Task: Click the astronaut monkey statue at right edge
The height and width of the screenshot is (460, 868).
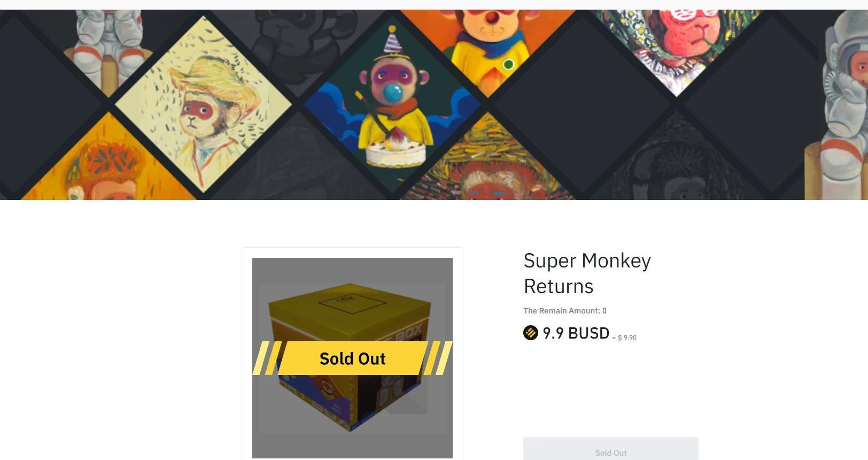Action: pyautogui.click(x=842, y=107)
